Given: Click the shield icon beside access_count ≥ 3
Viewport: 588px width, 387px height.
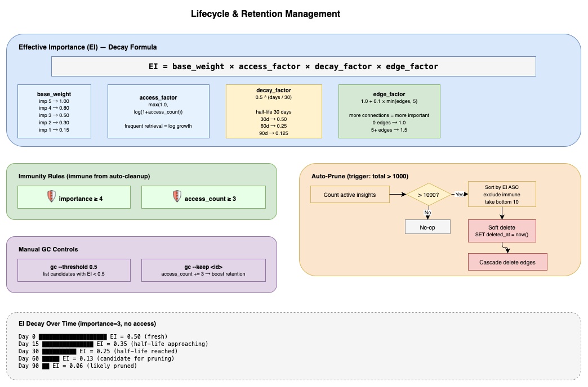Looking at the screenshot, I should tap(177, 196).
